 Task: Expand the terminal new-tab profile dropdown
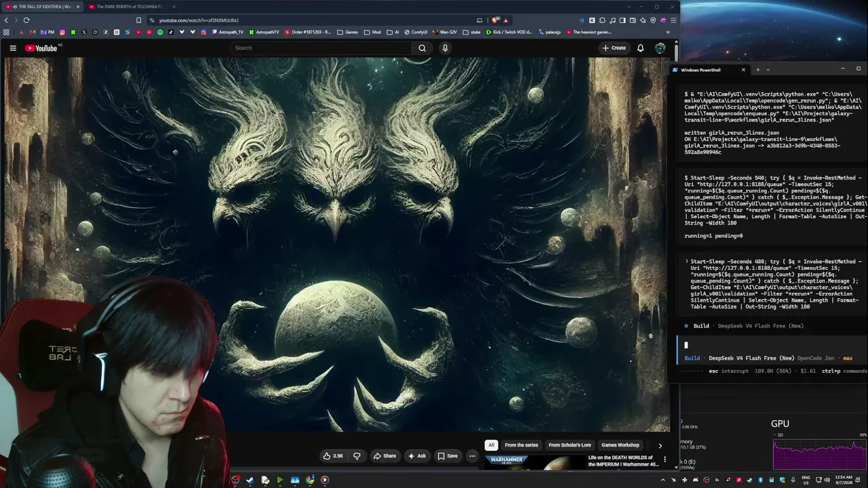[768, 69]
